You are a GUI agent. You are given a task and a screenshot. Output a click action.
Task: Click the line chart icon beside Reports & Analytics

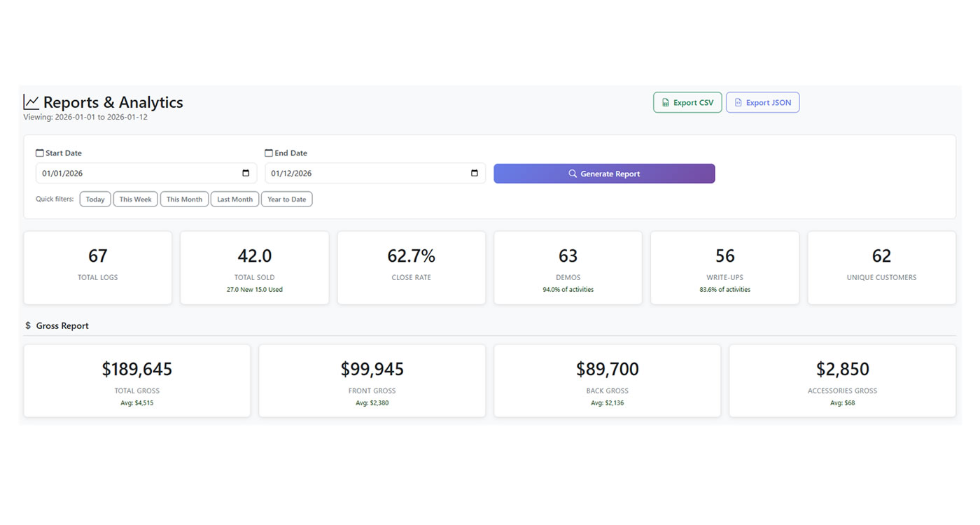[x=31, y=101]
